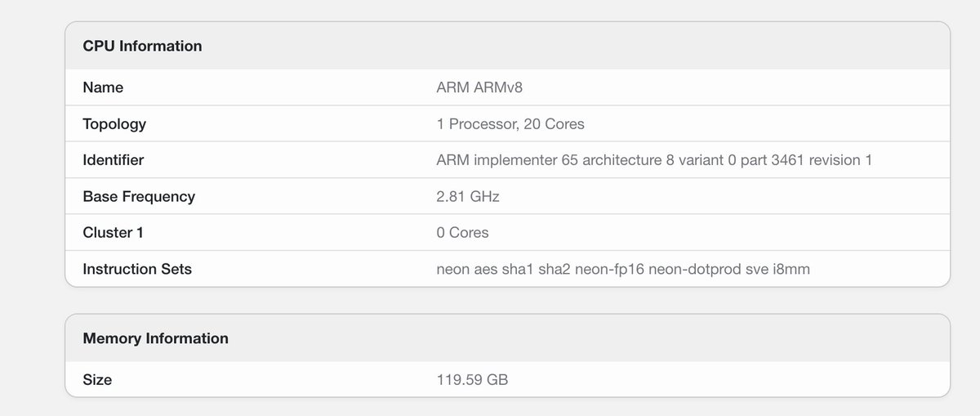Click the Topology label
The height and width of the screenshot is (416, 980).
114,124
